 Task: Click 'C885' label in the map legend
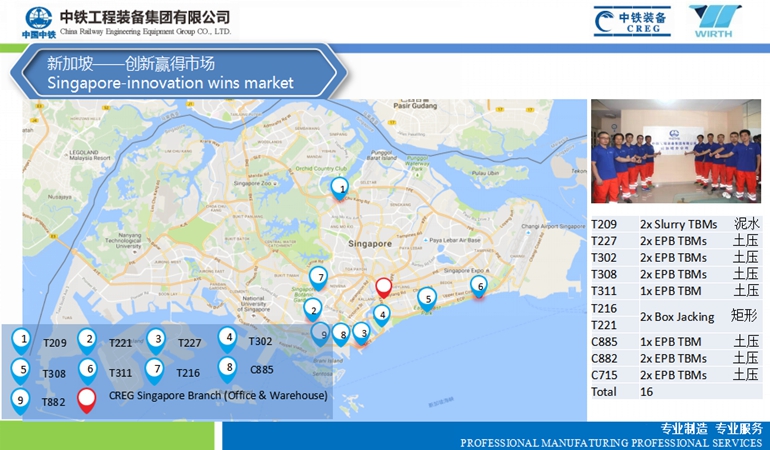[x=262, y=369]
